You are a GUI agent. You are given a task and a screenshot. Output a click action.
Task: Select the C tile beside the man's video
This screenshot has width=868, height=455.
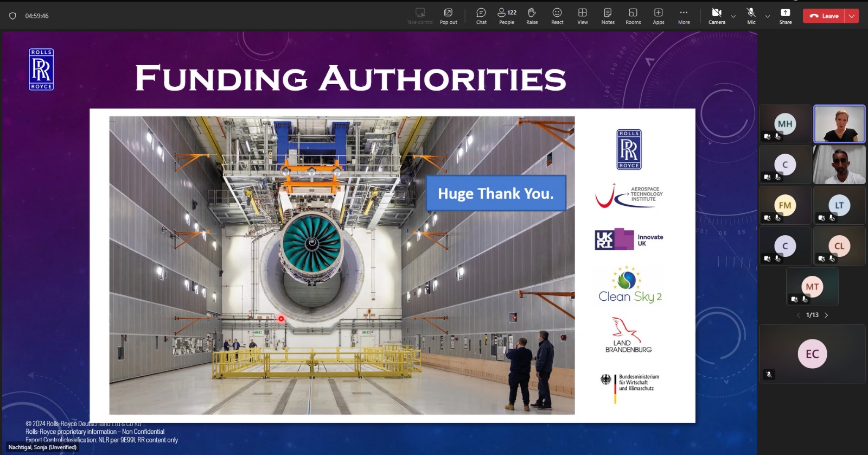[x=785, y=165]
